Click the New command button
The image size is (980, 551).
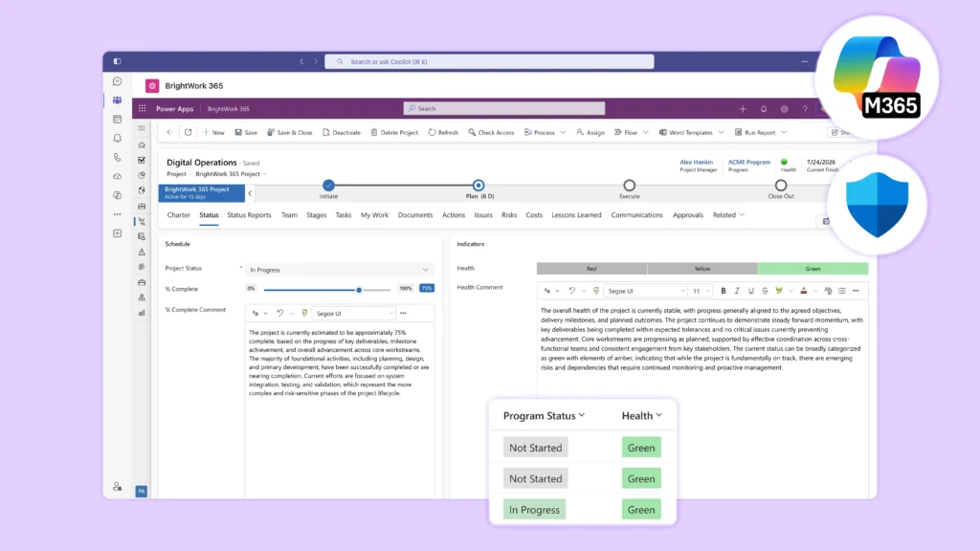(x=213, y=132)
